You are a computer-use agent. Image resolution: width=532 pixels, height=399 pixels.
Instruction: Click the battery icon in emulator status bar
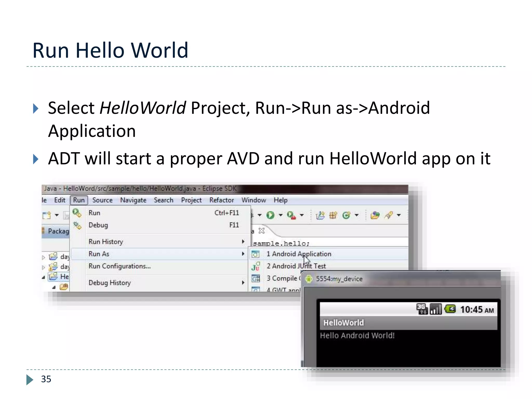(x=450, y=309)
